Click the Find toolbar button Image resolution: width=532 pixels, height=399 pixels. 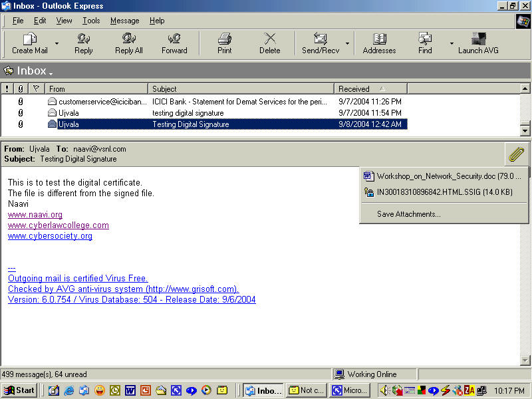pyautogui.click(x=425, y=43)
